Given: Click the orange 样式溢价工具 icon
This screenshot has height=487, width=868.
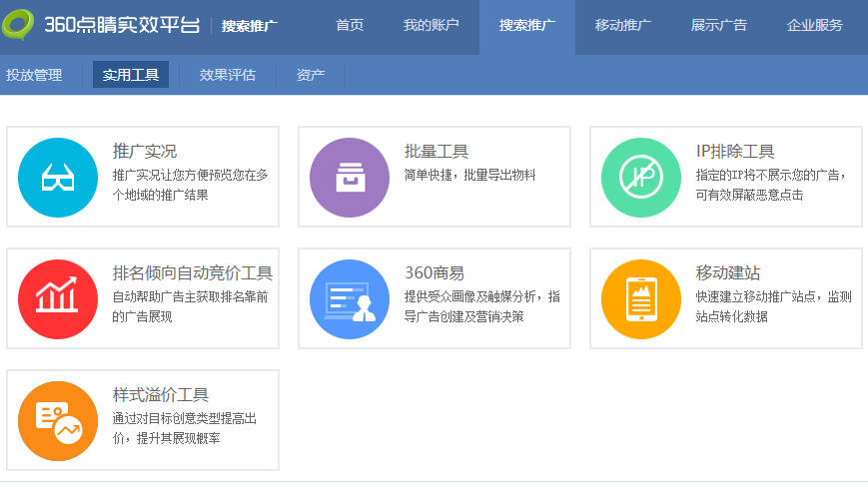Looking at the screenshot, I should 58,421.
